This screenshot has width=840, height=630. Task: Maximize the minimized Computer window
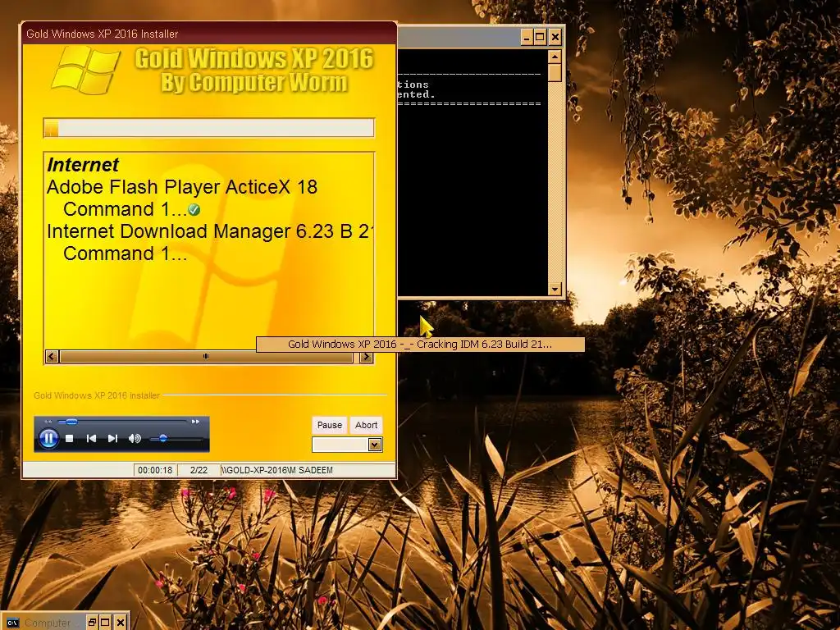coord(105,623)
